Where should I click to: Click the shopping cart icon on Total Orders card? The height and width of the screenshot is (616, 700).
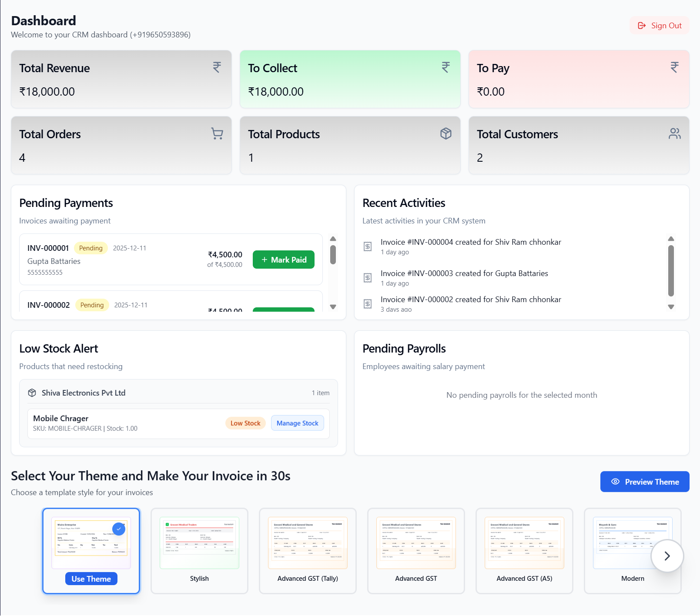point(217,133)
